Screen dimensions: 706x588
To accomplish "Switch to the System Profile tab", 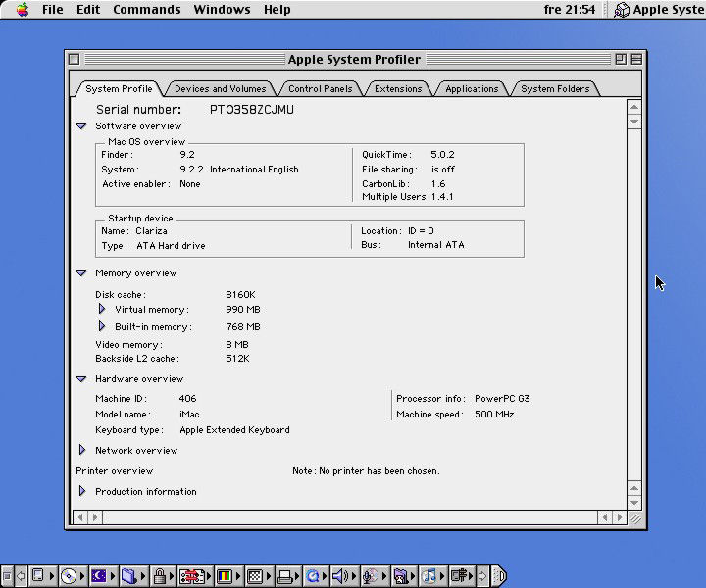I will coord(119,88).
